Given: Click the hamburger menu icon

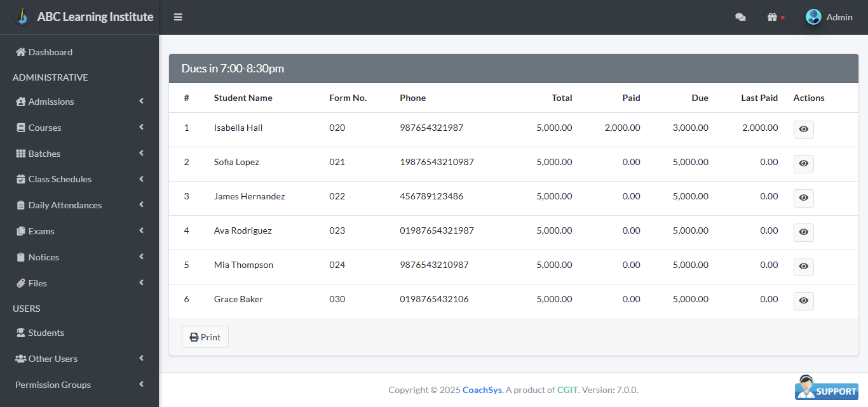Looking at the screenshot, I should [178, 17].
